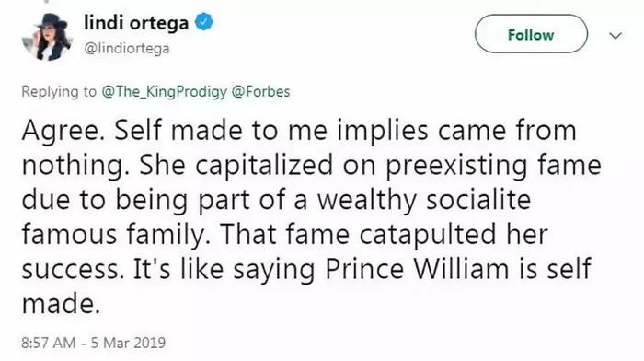Open the lindi ortega display name link

(136, 22)
